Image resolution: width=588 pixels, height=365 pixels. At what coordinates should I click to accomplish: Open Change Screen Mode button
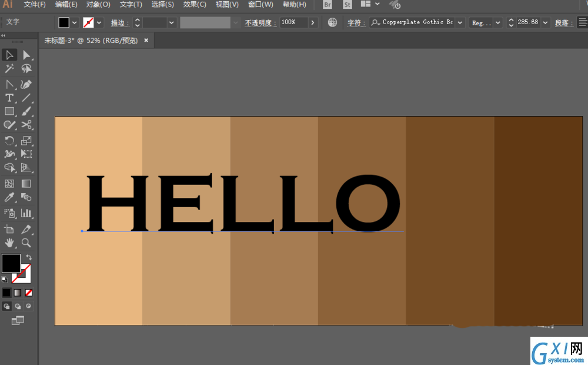pyautogui.click(x=18, y=320)
